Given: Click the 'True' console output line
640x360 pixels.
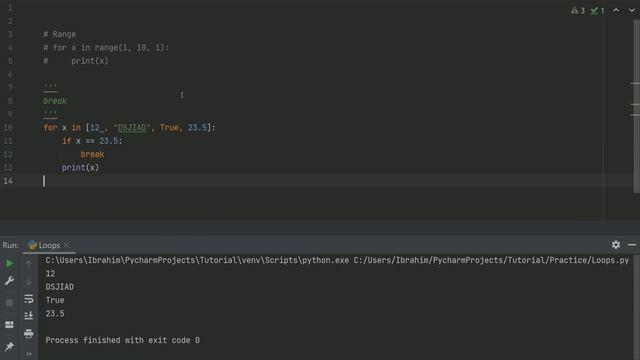Looking at the screenshot, I should coord(55,300).
